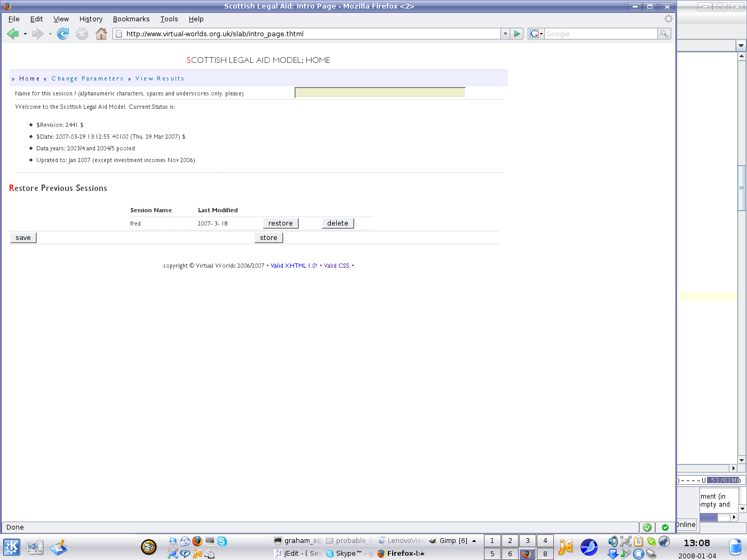Image resolution: width=747 pixels, height=560 pixels.
Task: Click the browser Back arrow
Action: coord(13,34)
